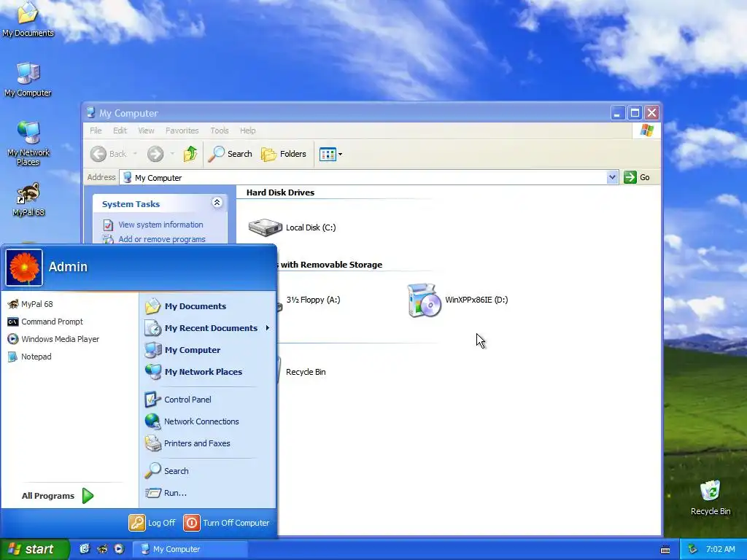Expand My Recent Documents submenu
The image size is (747, 560).
pos(207,328)
